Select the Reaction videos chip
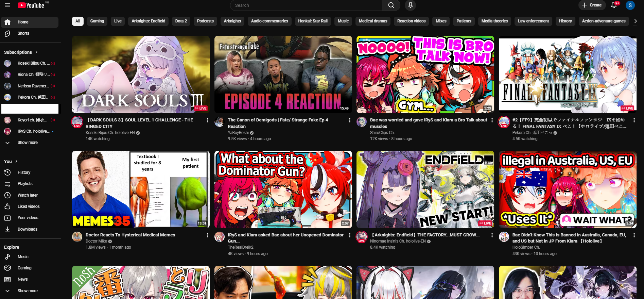 click(x=412, y=21)
